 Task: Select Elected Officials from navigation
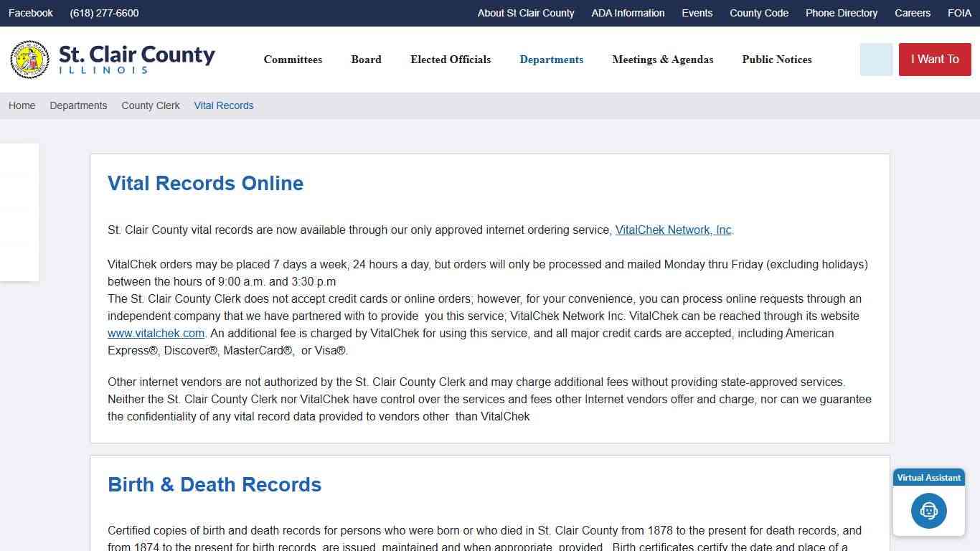tap(450, 60)
